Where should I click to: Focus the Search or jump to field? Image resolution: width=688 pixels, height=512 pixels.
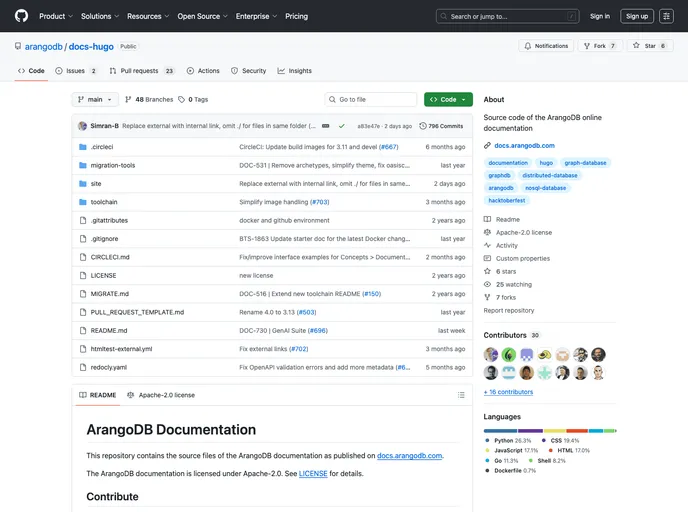[x=508, y=16]
